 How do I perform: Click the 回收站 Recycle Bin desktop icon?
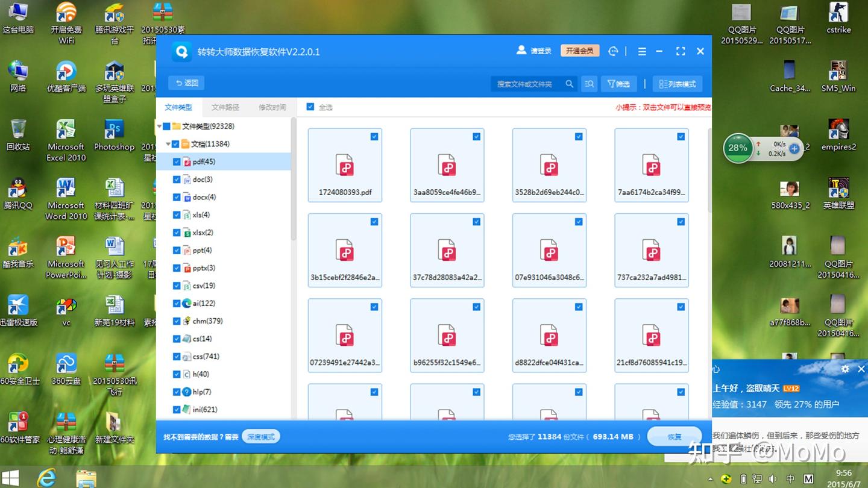pyautogui.click(x=18, y=135)
